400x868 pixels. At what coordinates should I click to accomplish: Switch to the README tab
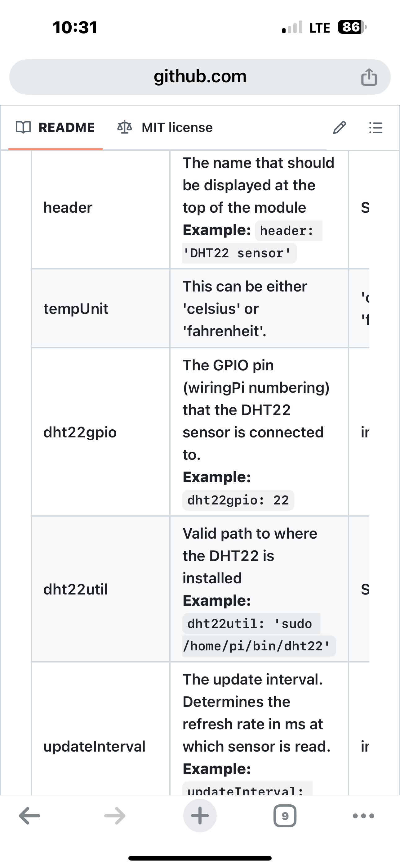click(x=66, y=128)
